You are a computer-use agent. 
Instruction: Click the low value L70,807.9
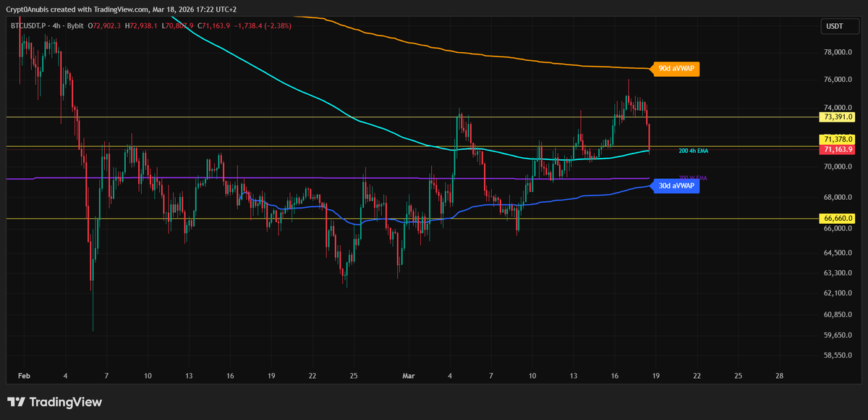(x=176, y=26)
